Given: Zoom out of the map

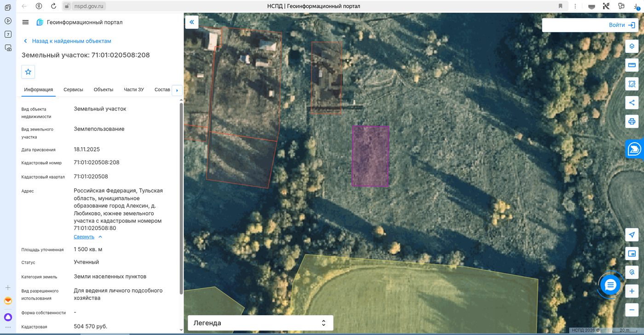Looking at the screenshot, I should (632, 310).
